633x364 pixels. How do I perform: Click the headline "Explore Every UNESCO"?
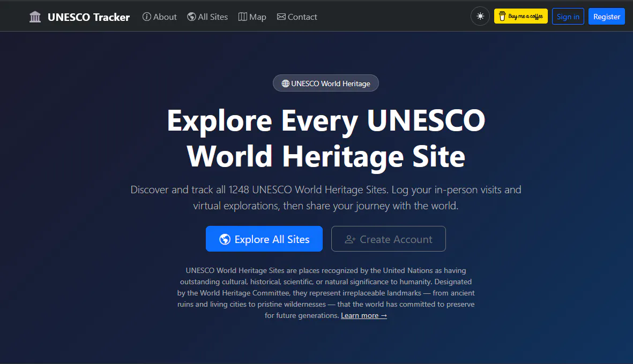click(326, 120)
